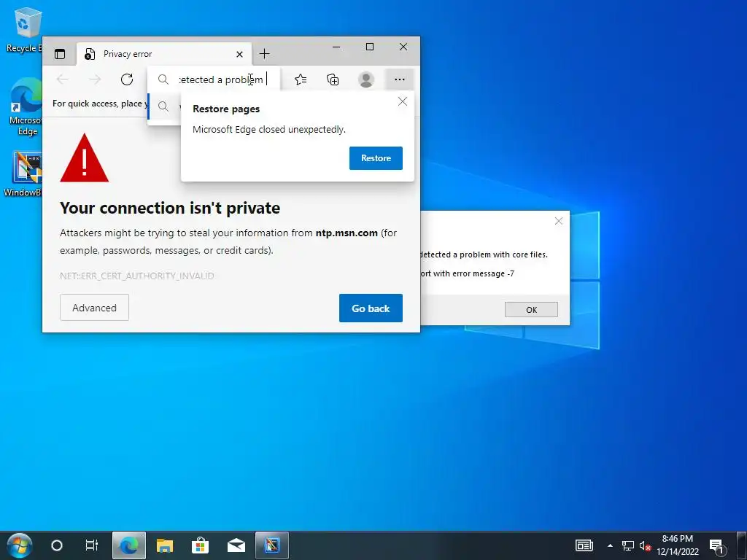Click NET::ERR_CERT_AUTHORITY_INVALID error code text
747x560 pixels.
[x=136, y=276]
